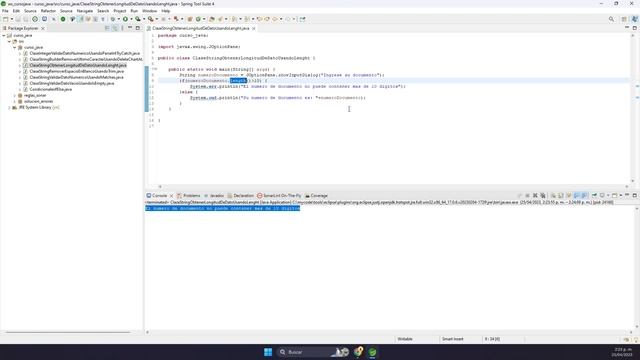The image size is (640, 360).
Task: Expand the JRE System Library node
Action: tap(9, 107)
